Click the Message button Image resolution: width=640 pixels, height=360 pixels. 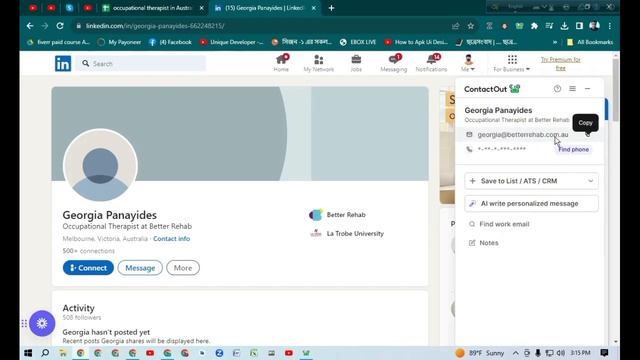(140, 268)
